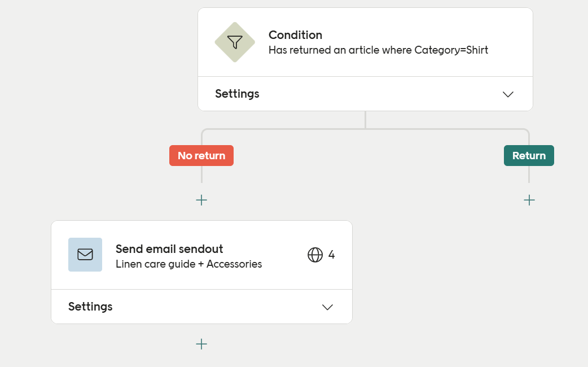Click the language count number 4
The image size is (588, 367).
click(331, 255)
